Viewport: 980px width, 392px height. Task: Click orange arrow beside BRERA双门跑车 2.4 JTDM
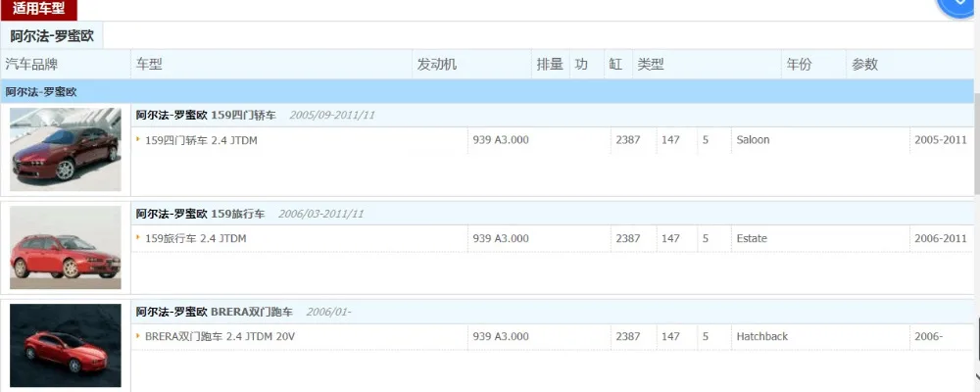click(x=138, y=336)
